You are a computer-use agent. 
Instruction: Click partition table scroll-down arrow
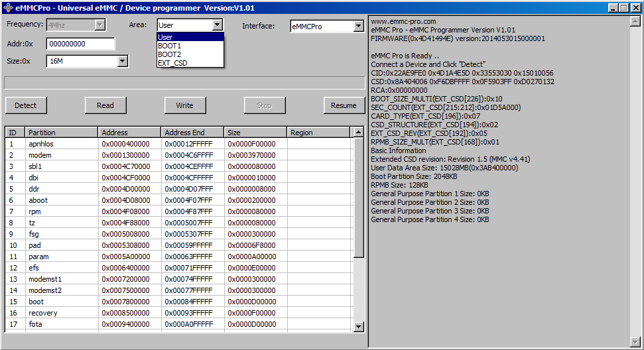tap(359, 327)
